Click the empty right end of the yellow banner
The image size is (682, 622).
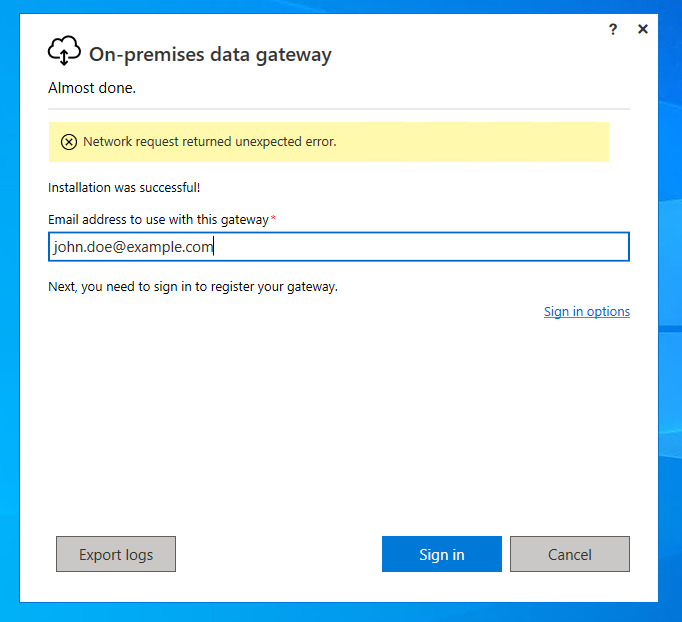[x=540, y=142]
